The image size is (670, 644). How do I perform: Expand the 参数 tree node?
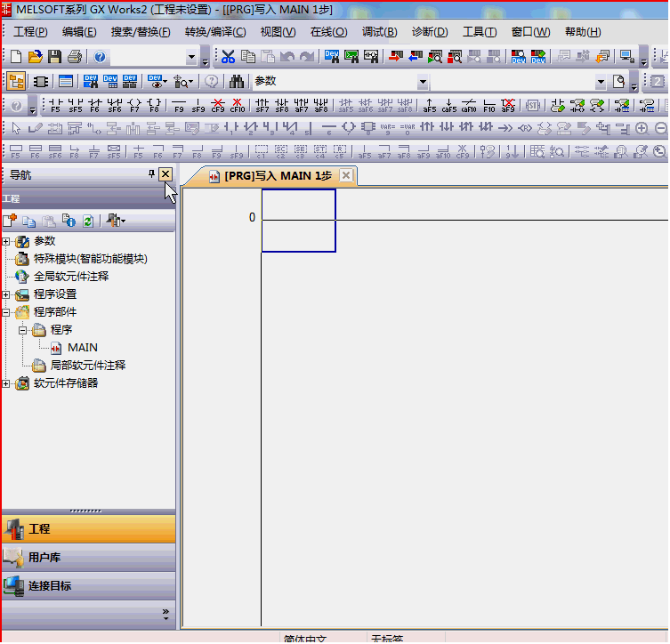[x=7, y=241]
